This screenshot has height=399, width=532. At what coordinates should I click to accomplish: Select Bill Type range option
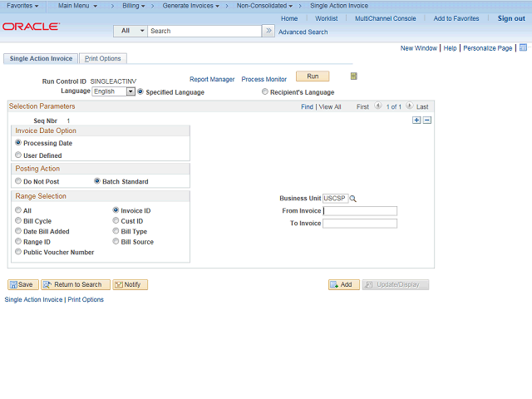[x=116, y=231]
